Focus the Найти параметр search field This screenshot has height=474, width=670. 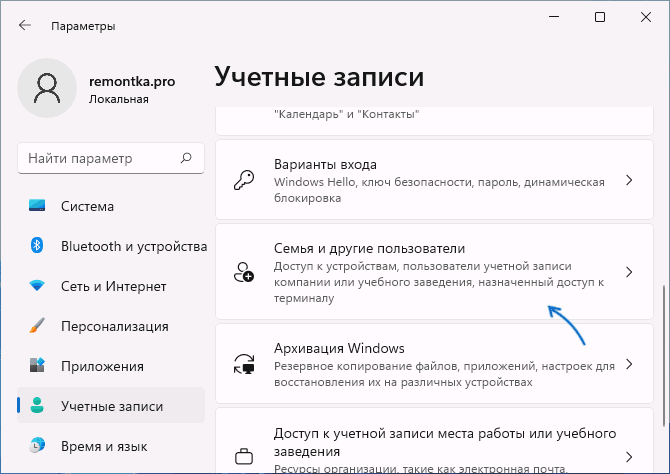coord(111,159)
